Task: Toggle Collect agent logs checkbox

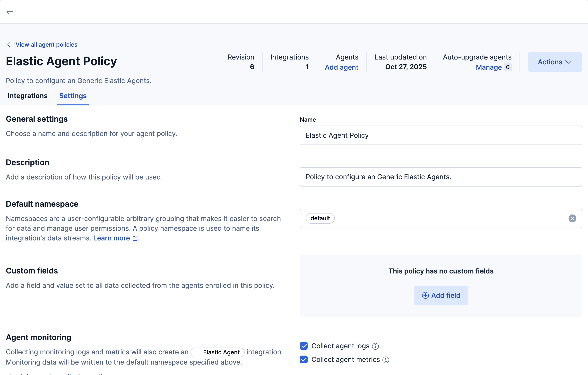Action: click(x=303, y=346)
